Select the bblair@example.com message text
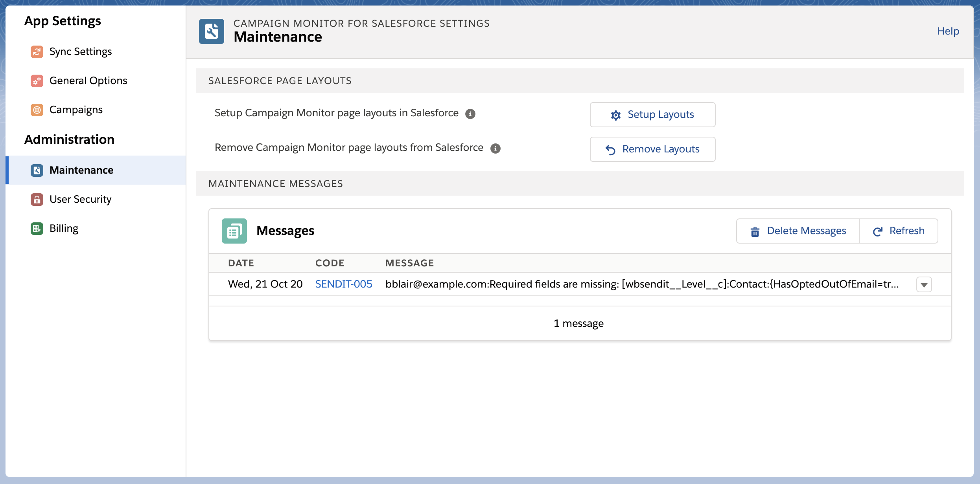 click(642, 284)
